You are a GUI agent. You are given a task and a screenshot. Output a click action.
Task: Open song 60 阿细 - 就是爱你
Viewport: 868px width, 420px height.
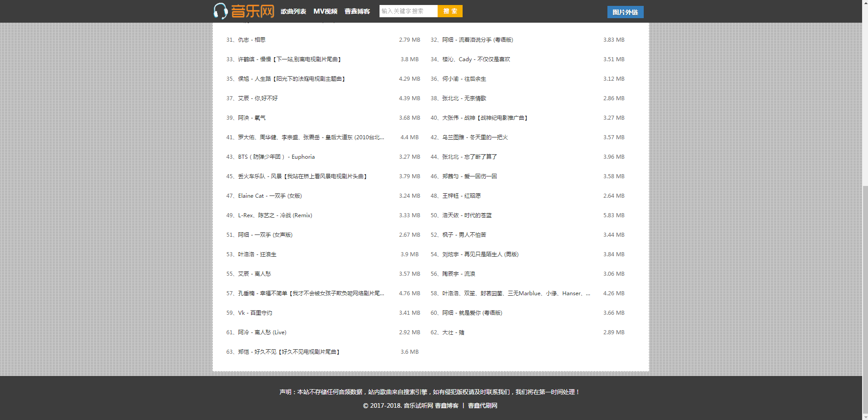472,313
